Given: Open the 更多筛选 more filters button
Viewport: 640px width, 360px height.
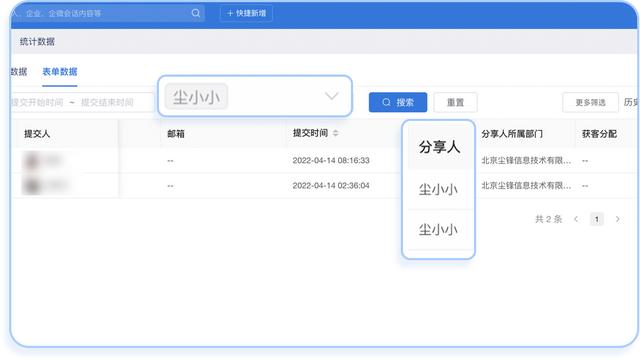Looking at the screenshot, I should coord(590,102).
